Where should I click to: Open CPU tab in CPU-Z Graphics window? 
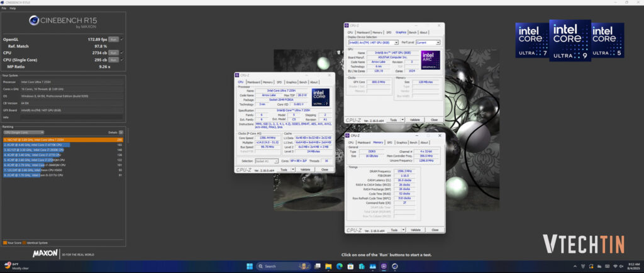click(350, 33)
